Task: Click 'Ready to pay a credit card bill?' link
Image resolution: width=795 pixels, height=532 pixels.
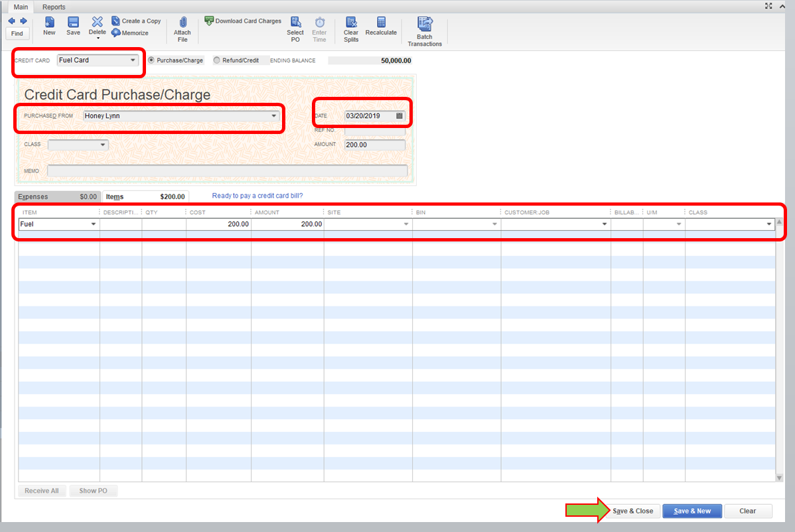Action: click(x=257, y=196)
